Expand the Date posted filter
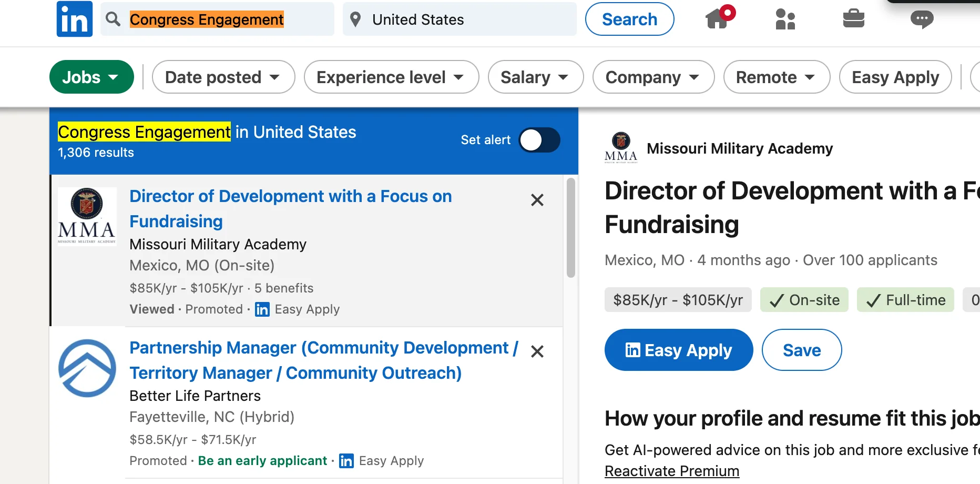The width and height of the screenshot is (980, 484). [x=223, y=77]
